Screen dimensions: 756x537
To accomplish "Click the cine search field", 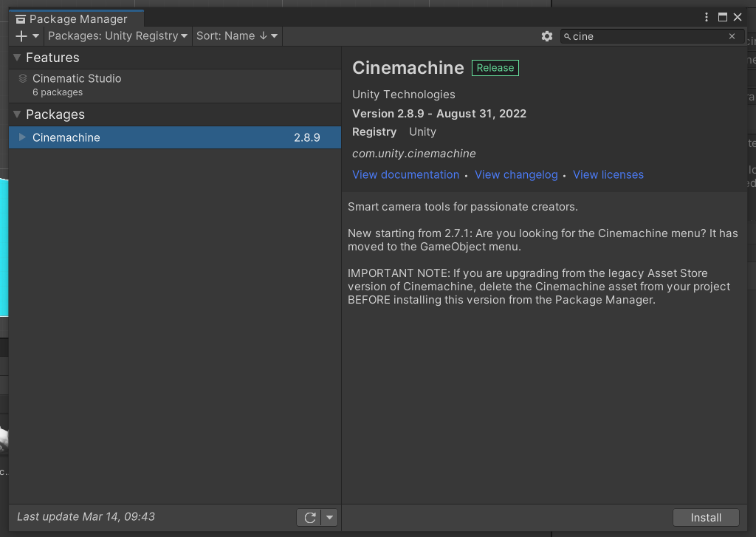I will click(x=651, y=37).
